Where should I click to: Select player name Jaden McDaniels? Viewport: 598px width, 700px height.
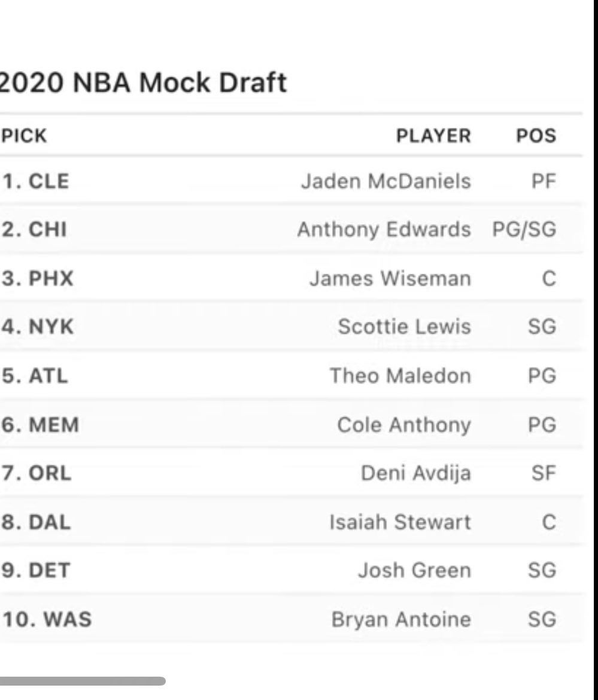pos(385,181)
